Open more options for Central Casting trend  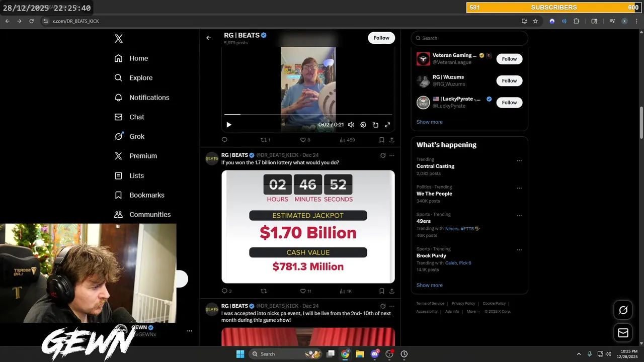pyautogui.click(x=519, y=161)
